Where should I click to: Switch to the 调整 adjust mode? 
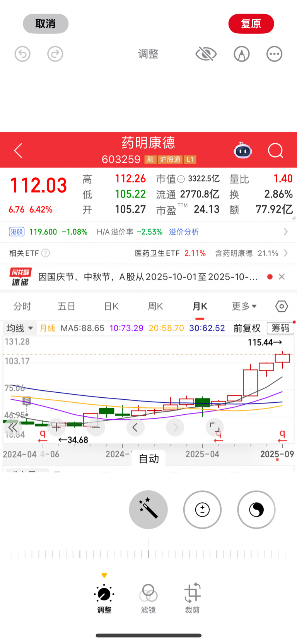pyautogui.click(x=104, y=599)
